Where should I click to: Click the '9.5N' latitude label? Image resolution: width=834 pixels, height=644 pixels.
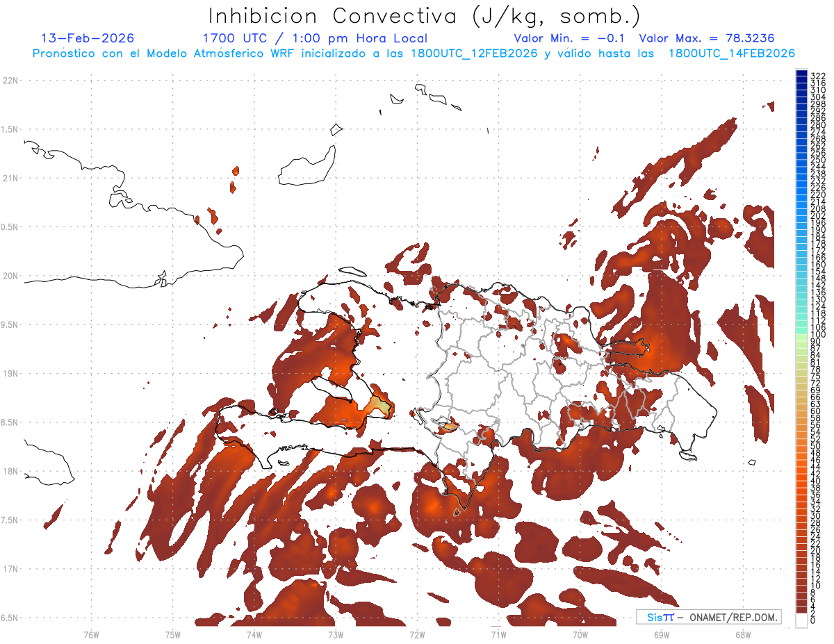coord(10,325)
